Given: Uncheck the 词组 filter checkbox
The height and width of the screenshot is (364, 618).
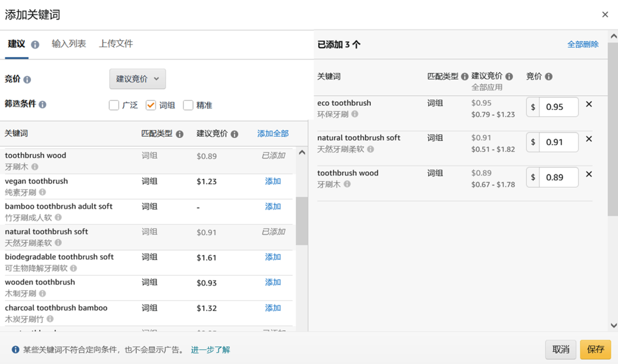Looking at the screenshot, I should click(x=151, y=105).
